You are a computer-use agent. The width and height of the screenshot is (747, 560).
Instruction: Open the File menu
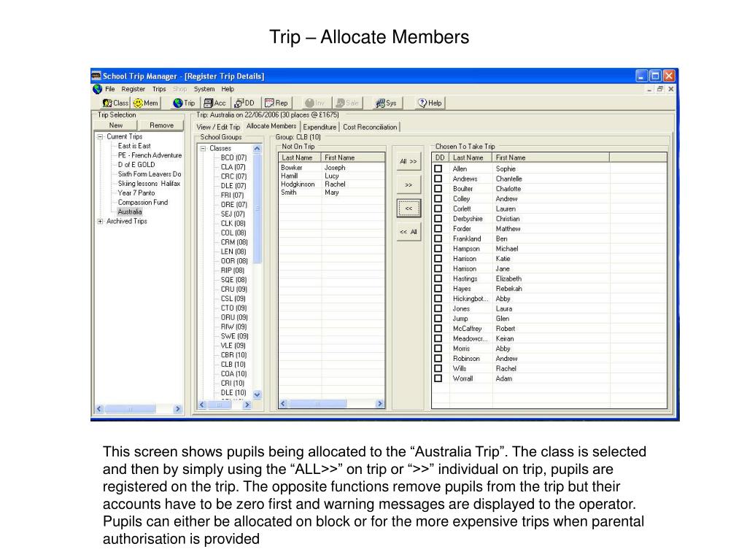coord(110,89)
